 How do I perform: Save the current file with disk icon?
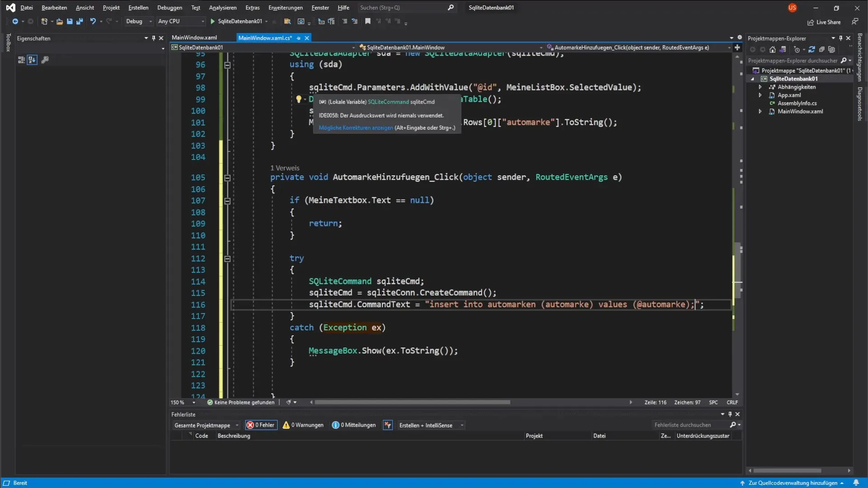70,21
